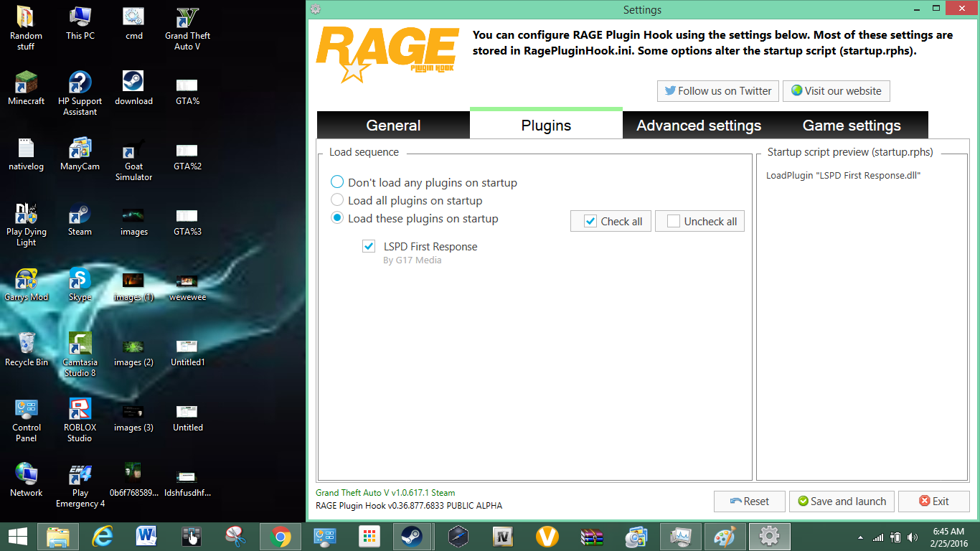980x551 pixels.
Task: Open the Advanced settings tab
Action: [699, 125]
